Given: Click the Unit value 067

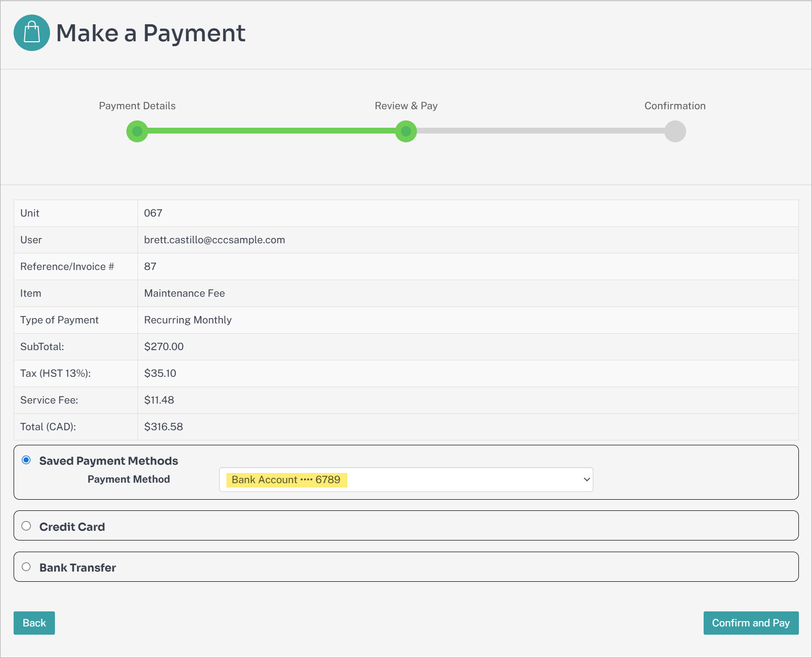Looking at the screenshot, I should click(x=153, y=213).
